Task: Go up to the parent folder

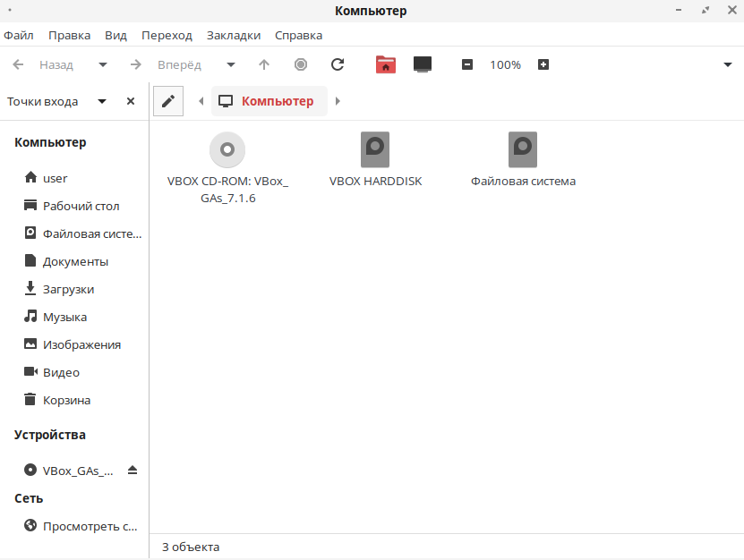Action: click(x=264, y=64)
